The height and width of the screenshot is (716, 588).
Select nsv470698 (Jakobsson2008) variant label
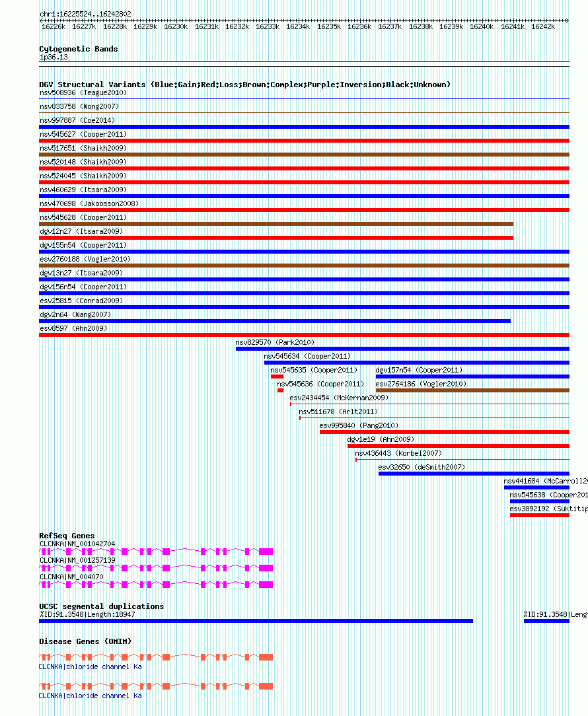tap(89, 203)
